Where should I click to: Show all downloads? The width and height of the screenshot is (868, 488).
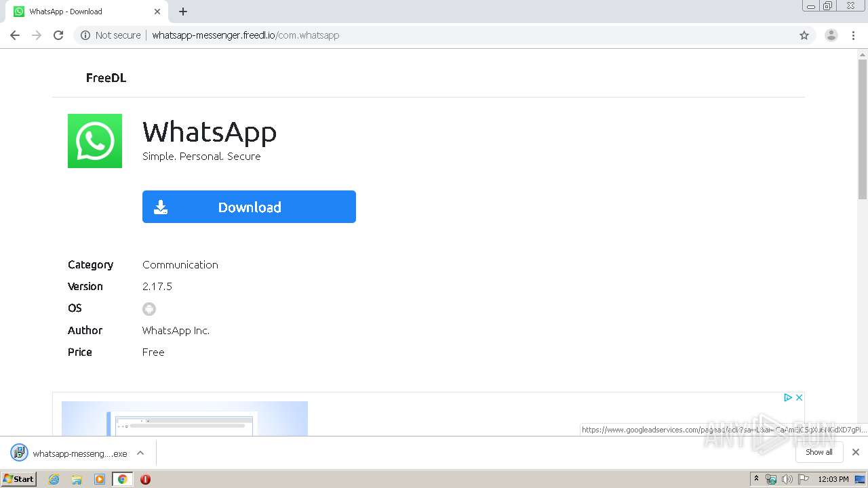click(x=818, y=452)
